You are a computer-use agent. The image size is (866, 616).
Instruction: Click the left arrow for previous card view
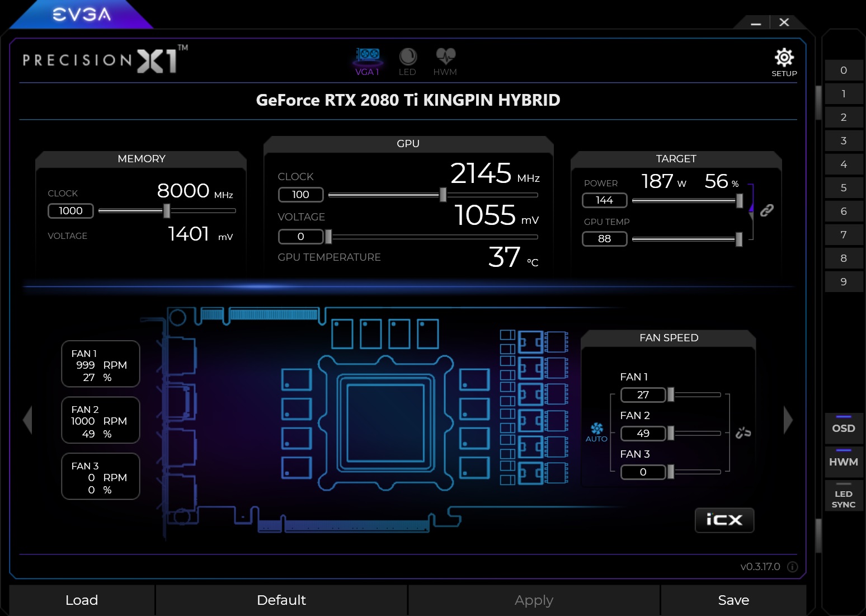pyautogui.click(x=26, y=419)
